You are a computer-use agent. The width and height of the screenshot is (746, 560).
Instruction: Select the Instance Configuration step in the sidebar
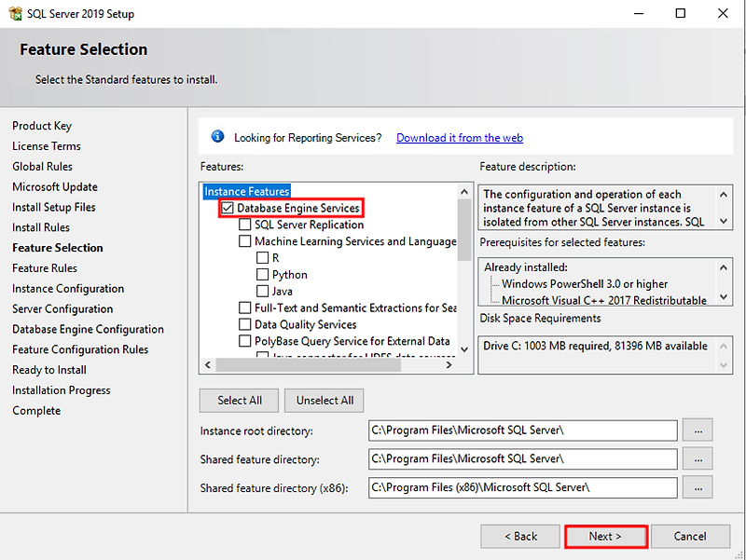64,288
